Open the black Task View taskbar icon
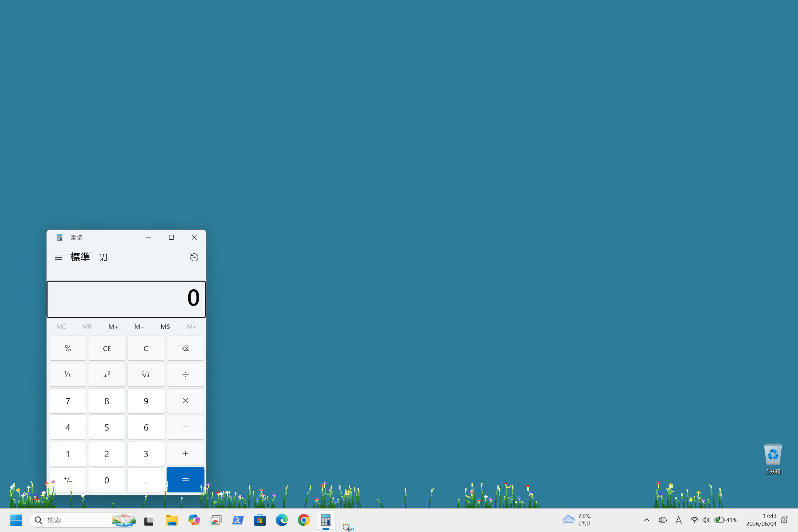 (149, 520)
